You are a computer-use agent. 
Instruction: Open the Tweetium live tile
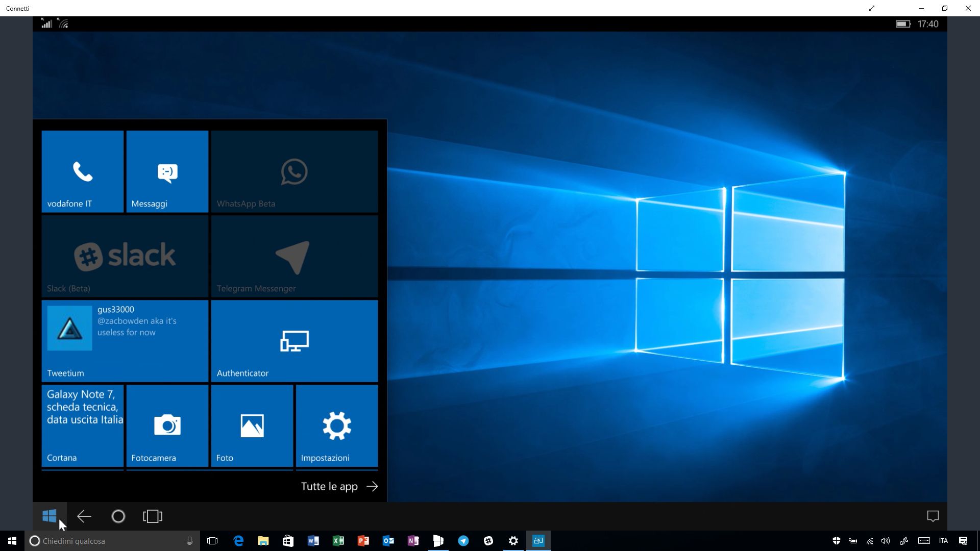tap(125, 341)
